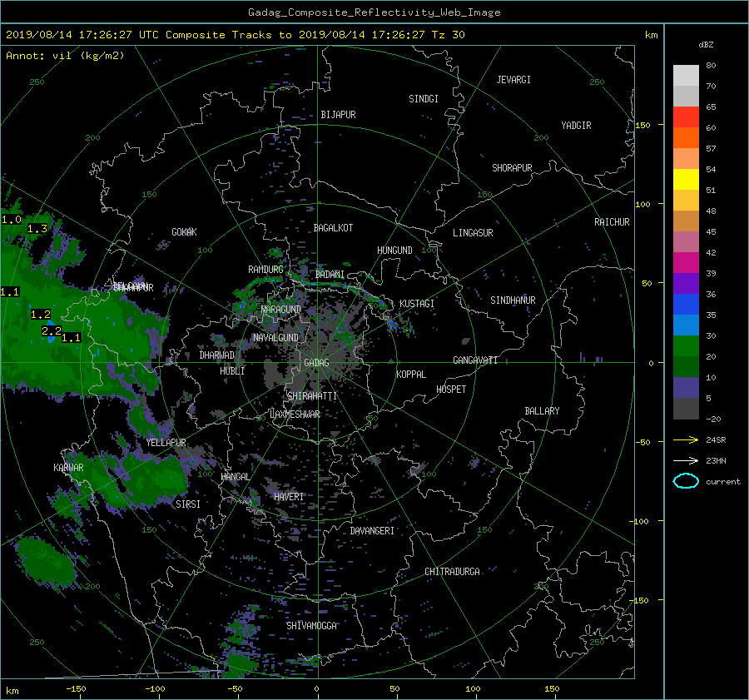
Task: Click the Gadag_Composite_Reflectivity_Web_Image title
Action: pos(374,12)
